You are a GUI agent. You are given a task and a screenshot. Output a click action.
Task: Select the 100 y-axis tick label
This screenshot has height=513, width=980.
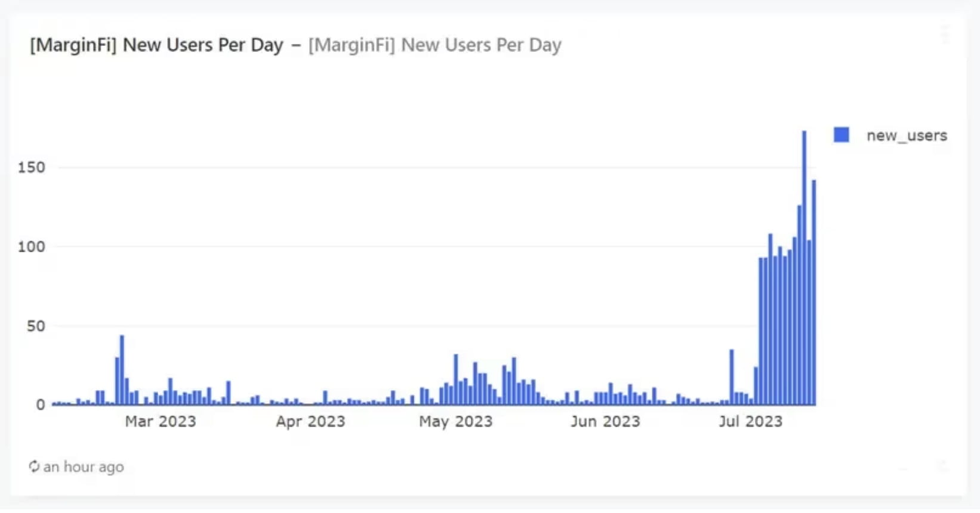(32, 247)
